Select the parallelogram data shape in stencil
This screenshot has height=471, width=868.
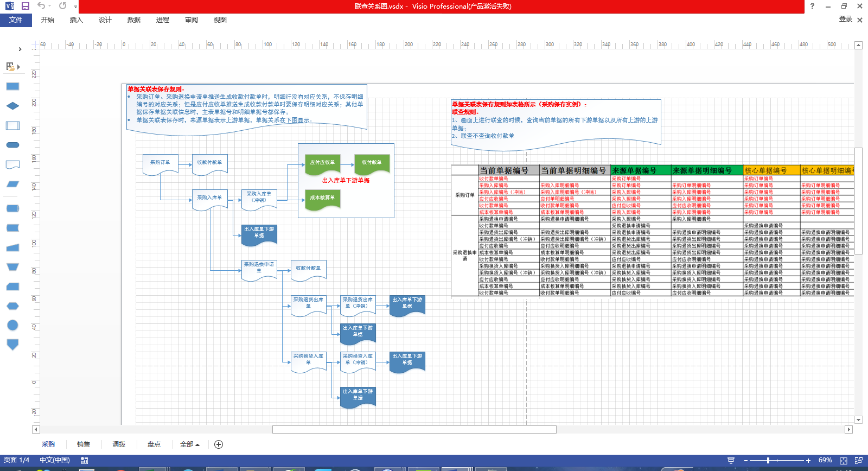[12, 184]
